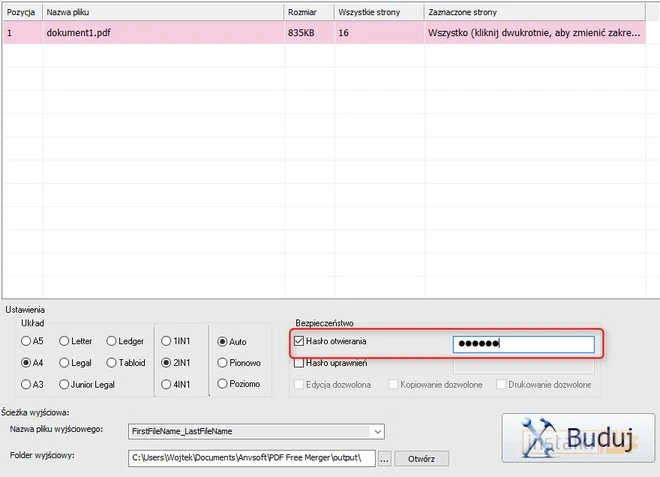
Task: Click the Folder wyjściowy path field
Action: (252, 458)
